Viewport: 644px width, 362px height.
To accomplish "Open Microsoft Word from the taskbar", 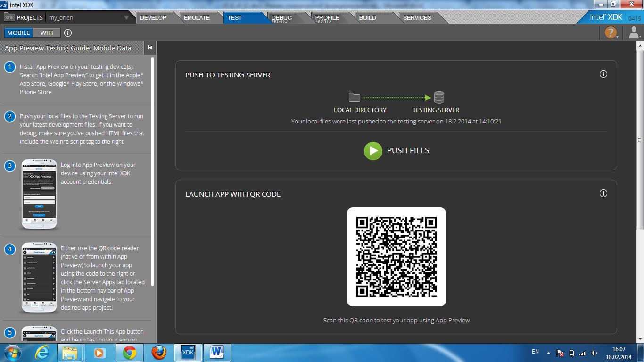I will pos(217,352).
